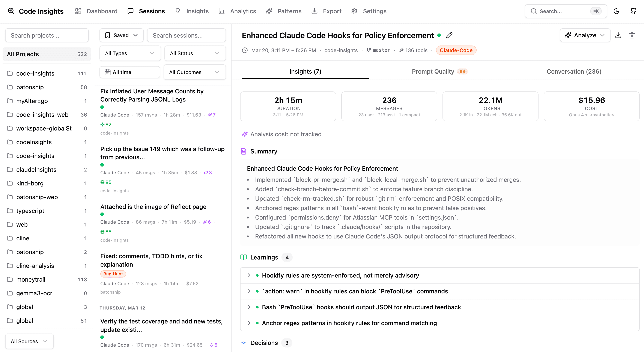Open the dark mode toggle icon
Viewport: 644px width, 352px height.
(x=617, y=11)
